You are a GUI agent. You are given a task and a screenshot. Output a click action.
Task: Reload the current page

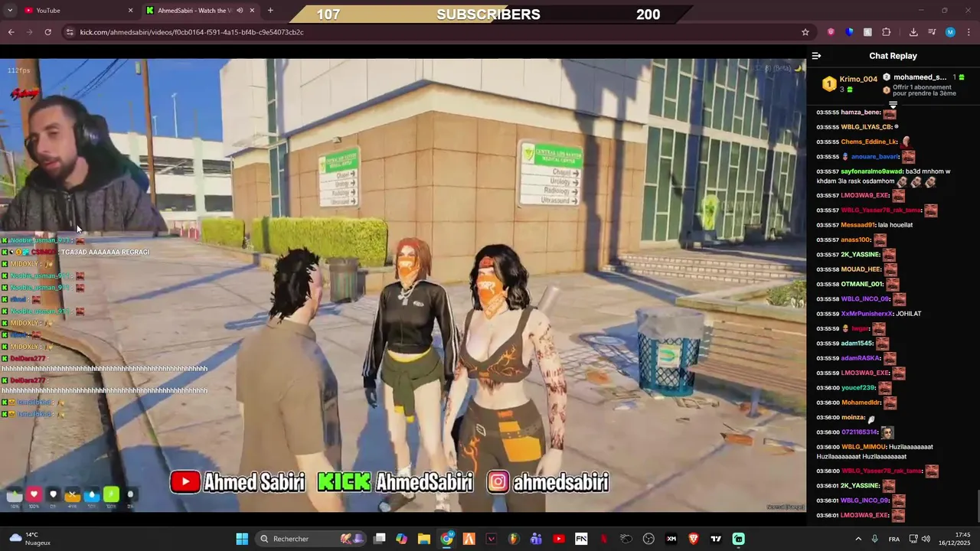47,32
